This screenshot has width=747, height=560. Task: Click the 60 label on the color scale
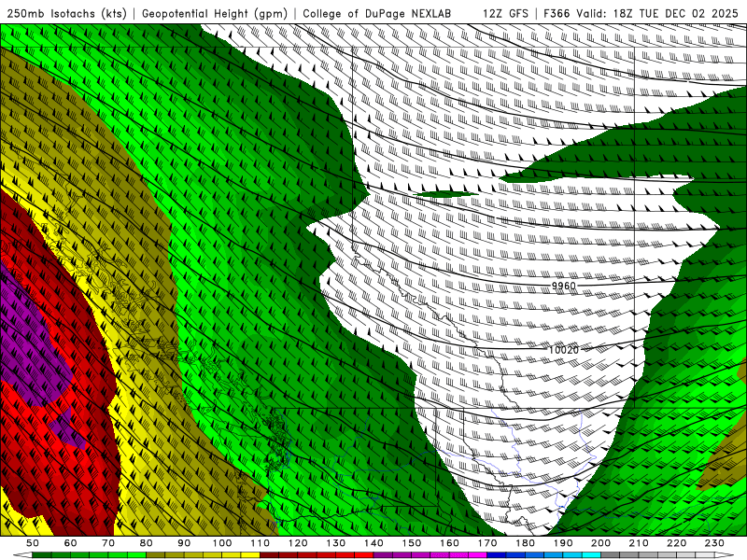70,543
